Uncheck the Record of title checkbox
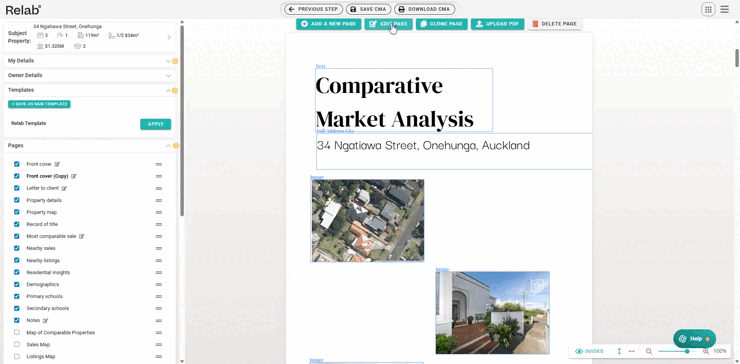The height and width of the screenshot is (364, 740). pos(17,224)
